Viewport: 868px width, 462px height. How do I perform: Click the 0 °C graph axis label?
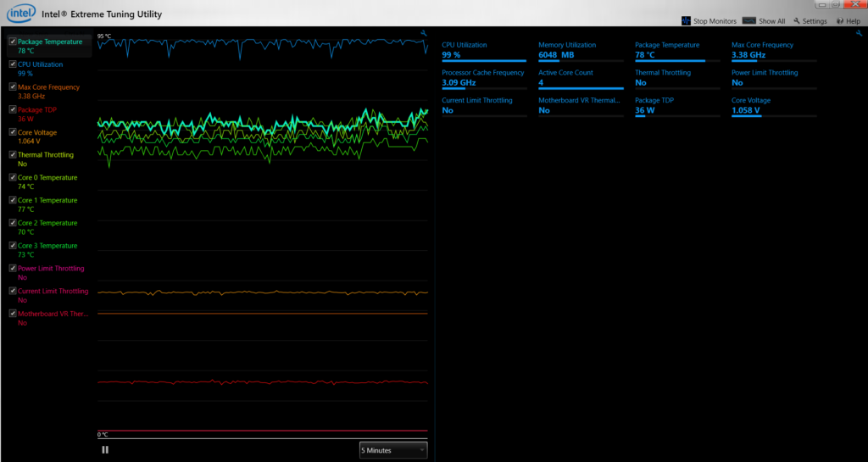(x=103, y=435)
